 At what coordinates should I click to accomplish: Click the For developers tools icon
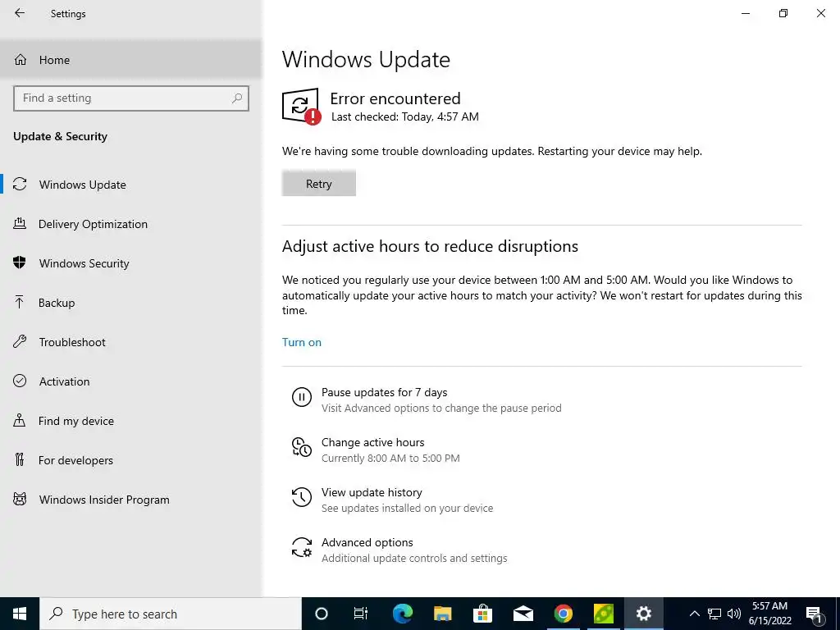[x=20, y=459]
